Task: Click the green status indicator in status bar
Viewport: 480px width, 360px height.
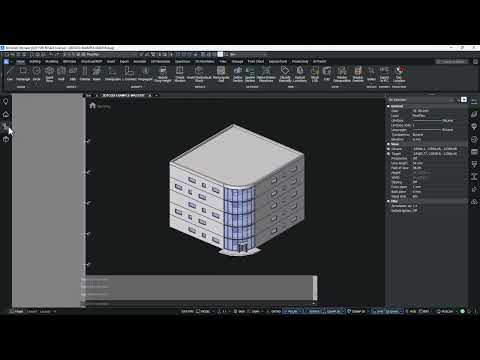Action: coord(462,311)
